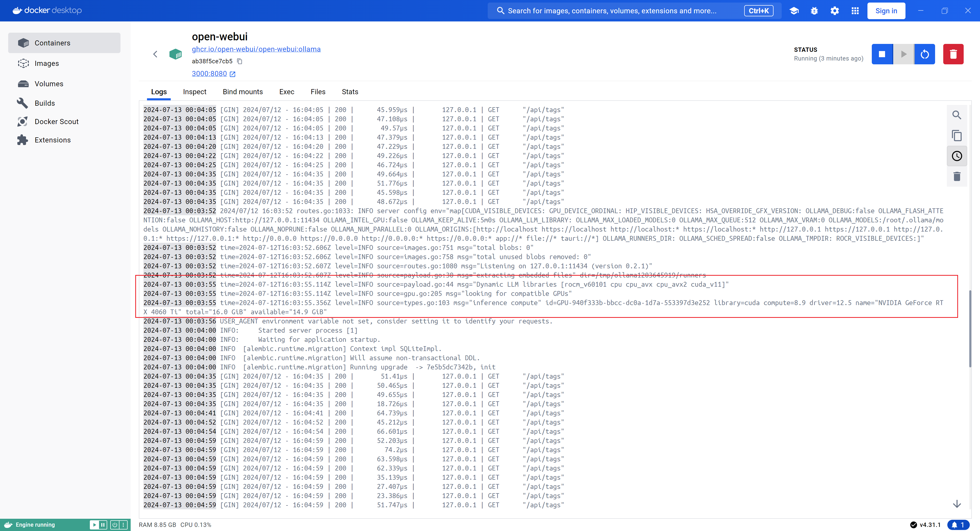
Task: Click the 'Dynamic LLM libraries' log line
Action: pyautogui.click(x=436, y=284)
